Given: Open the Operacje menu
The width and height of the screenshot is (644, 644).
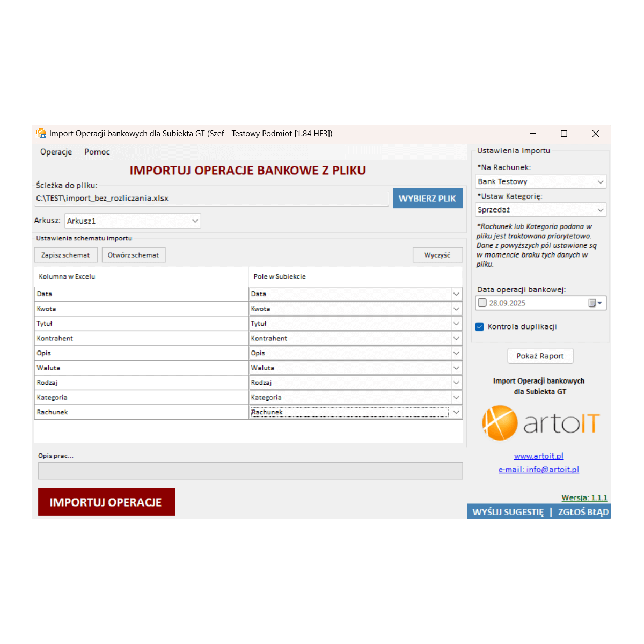Looking at the screenshot, I should (56, 152).
